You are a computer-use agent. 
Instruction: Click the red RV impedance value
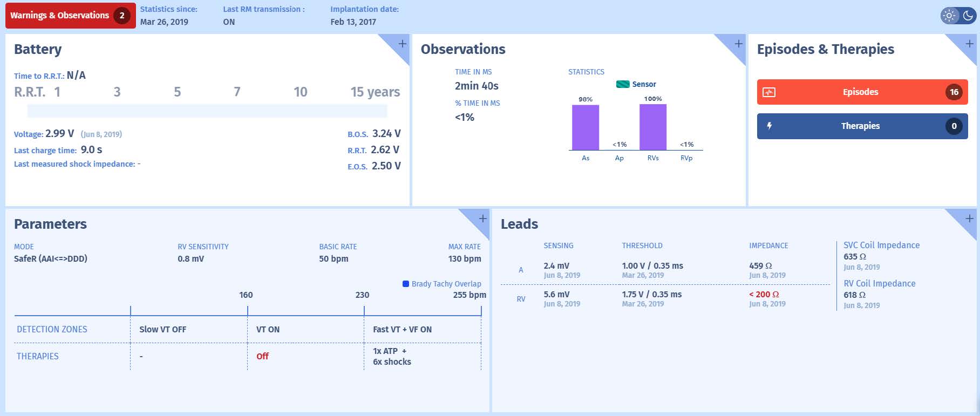coord(764,295)
